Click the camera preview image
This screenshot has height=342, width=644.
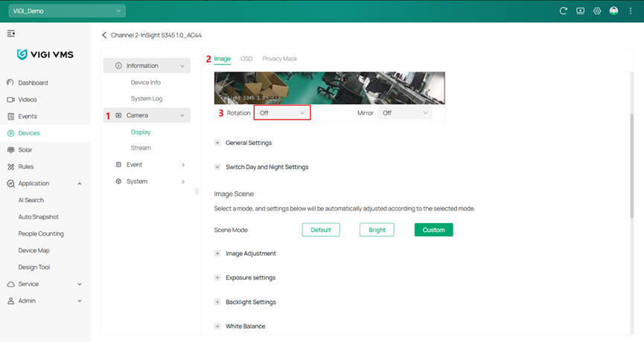pos(329,88)
